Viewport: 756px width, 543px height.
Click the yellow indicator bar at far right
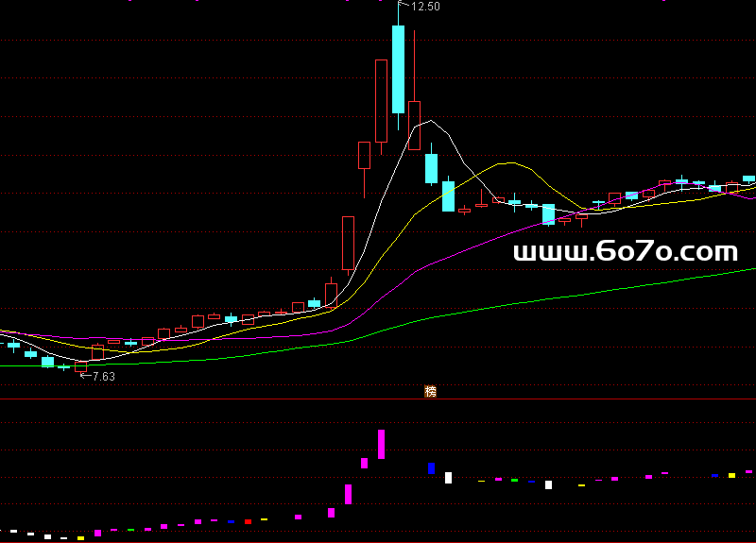[x=731, y=475]
